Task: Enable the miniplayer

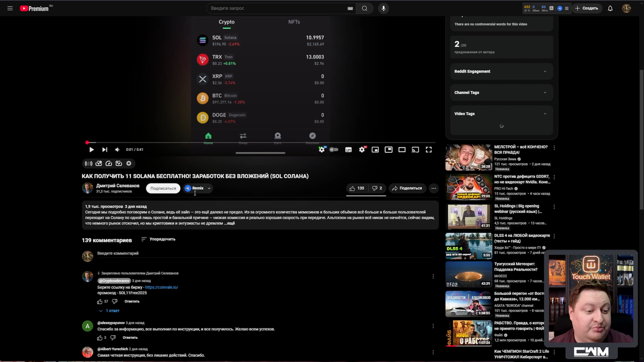Action: [x=376, y=150]
